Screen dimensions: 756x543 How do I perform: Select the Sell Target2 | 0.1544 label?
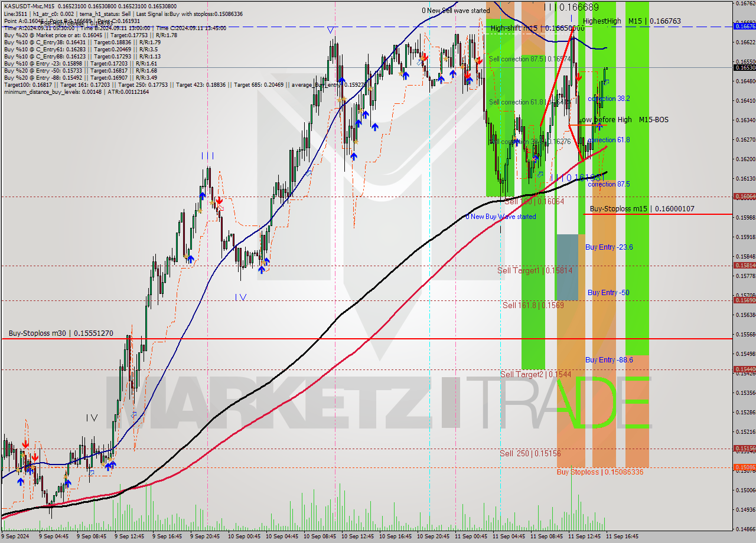click(536, 374)
